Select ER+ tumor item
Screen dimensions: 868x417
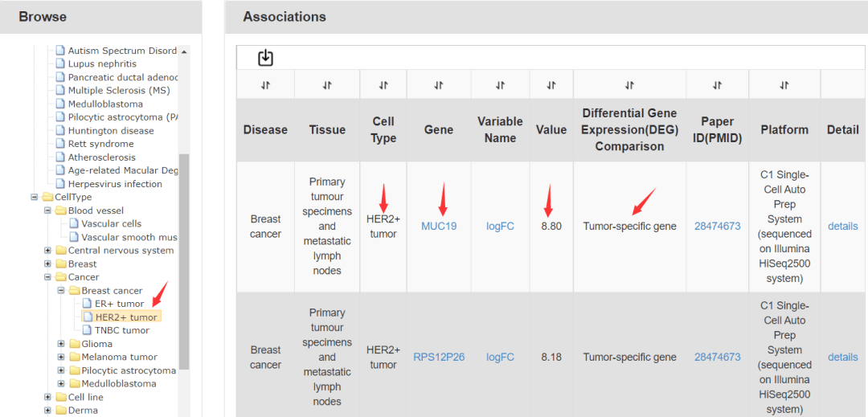(120, 304)
